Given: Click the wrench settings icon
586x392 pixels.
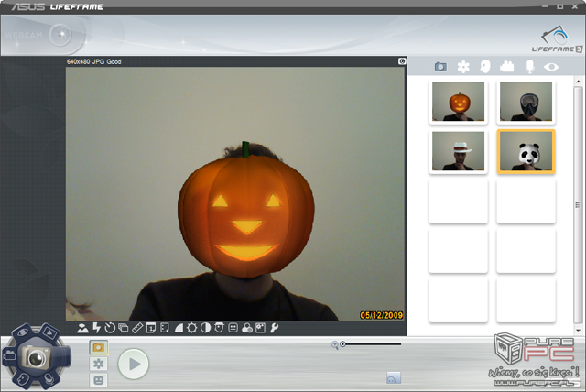Looking at the screenshot, I should 274,328.
